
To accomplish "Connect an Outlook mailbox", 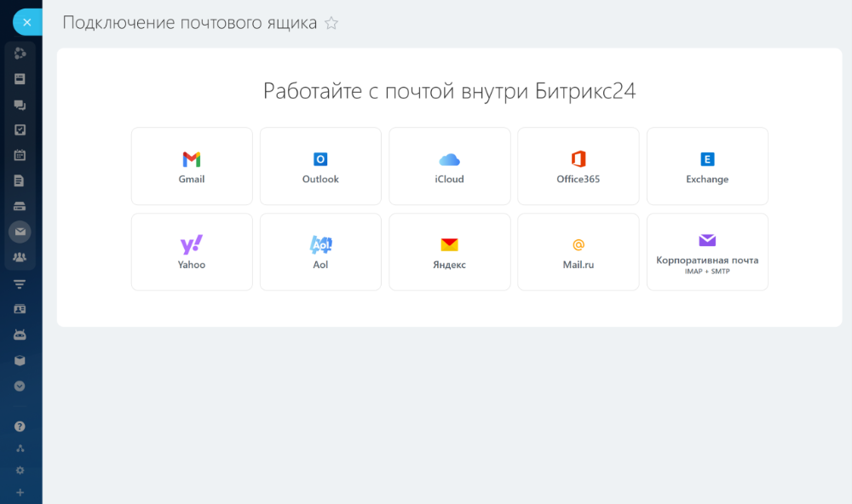I will click(320, 166).
